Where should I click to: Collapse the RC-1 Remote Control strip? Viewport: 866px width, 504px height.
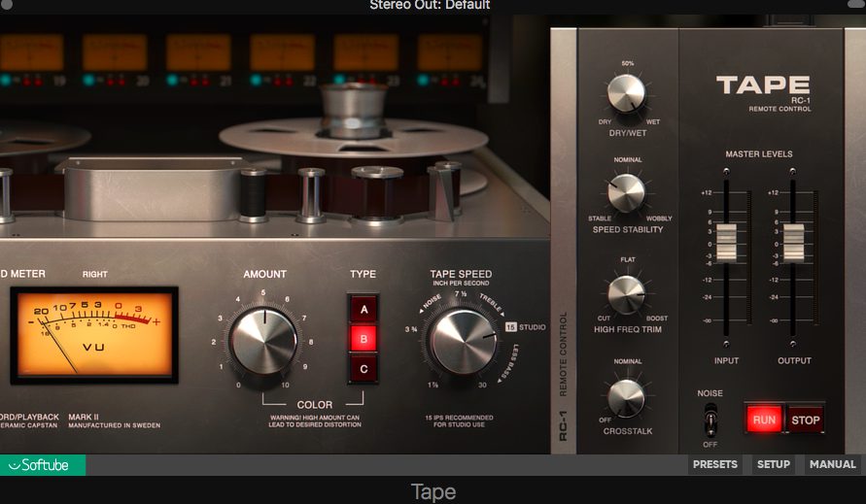(x=564, y=242)
